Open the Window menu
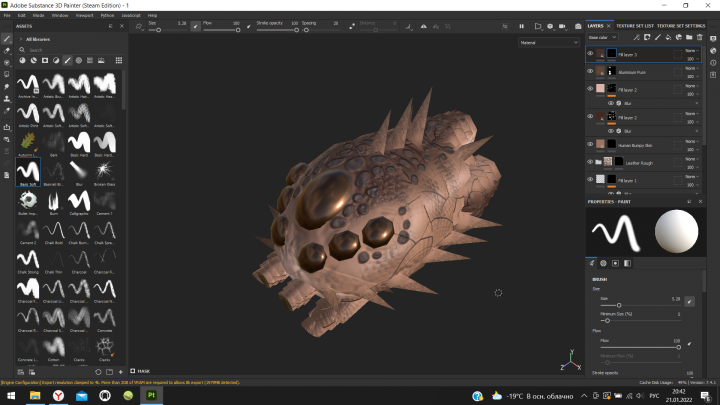Image resolution: width=720 pixels, height=405 pixels. [60, 15]
